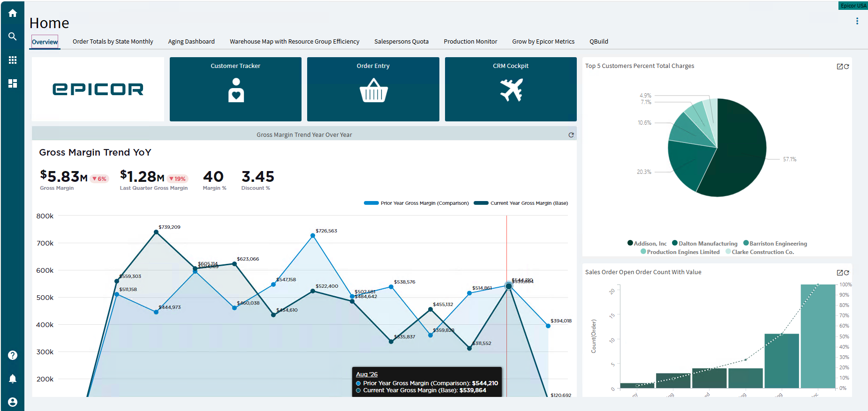The height and width of the screenshot is (411, 868).
Task: Switch to the QBuild tab
Action: (x=599, y=42)
